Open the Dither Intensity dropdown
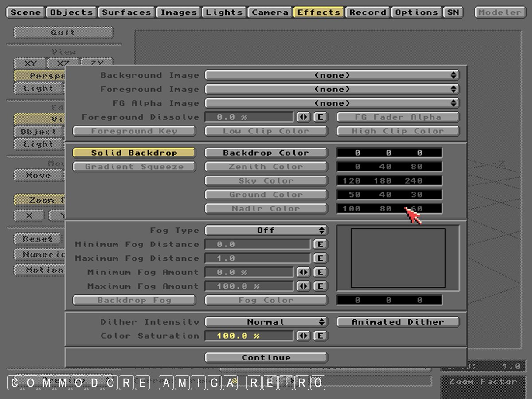 266,322
